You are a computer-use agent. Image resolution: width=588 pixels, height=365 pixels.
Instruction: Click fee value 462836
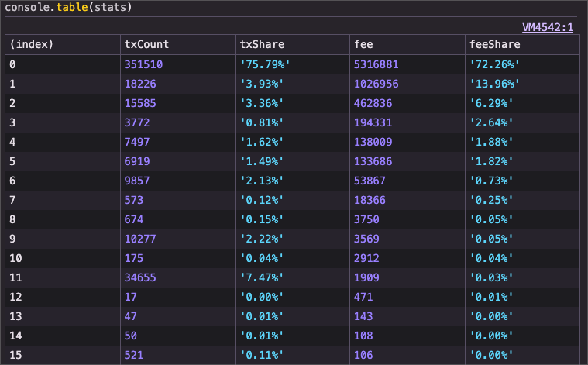click(x=373, y=103)
